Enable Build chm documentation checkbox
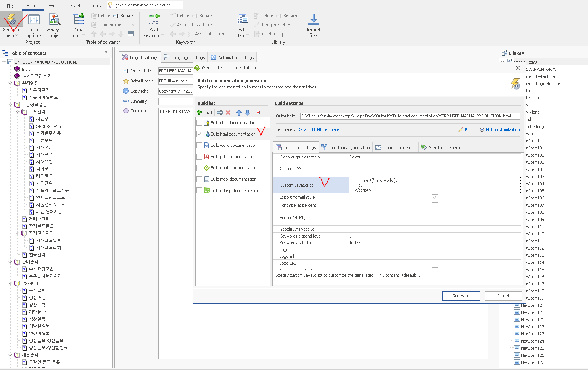The width and height of the screenshot is (588, 370). [x=199, y=123]
